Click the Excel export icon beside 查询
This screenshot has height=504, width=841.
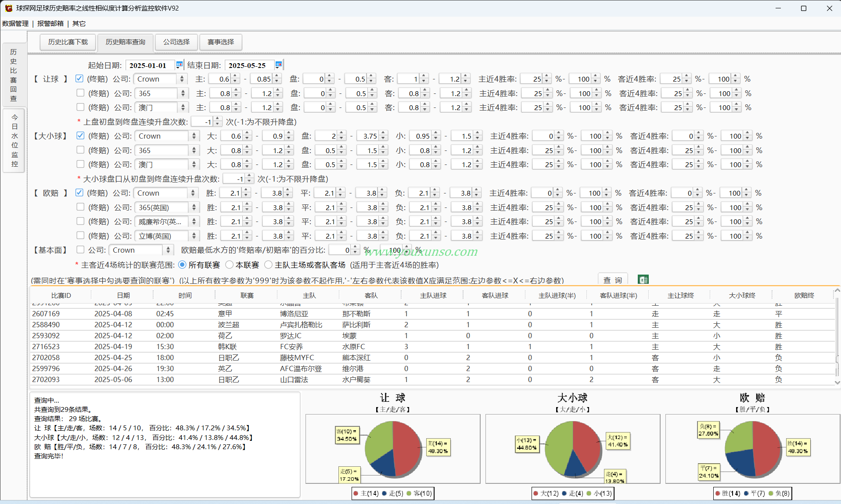(643, 280)
